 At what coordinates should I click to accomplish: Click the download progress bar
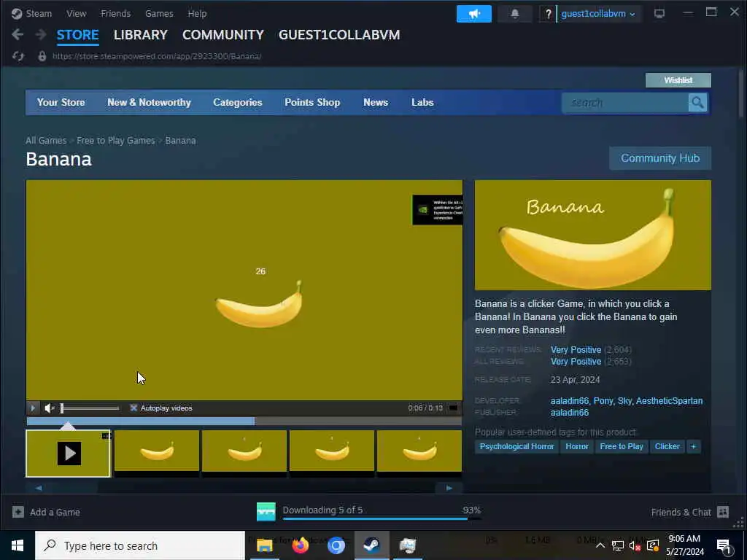point(382,518)
